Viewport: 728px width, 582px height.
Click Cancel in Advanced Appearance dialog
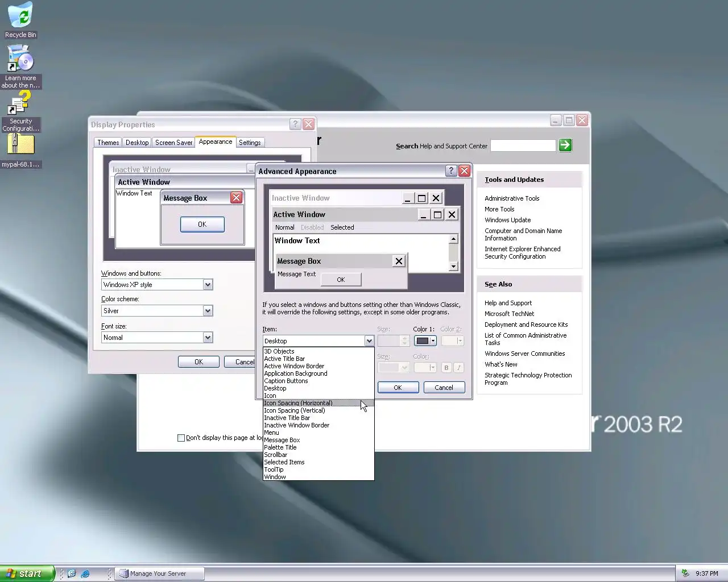coord(444,388)
